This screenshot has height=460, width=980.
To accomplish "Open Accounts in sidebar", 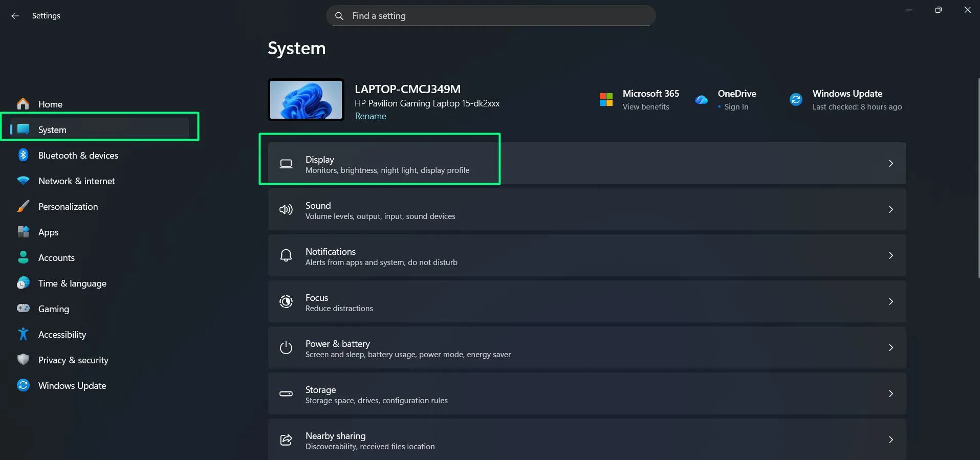I will (x=100, y=257).
